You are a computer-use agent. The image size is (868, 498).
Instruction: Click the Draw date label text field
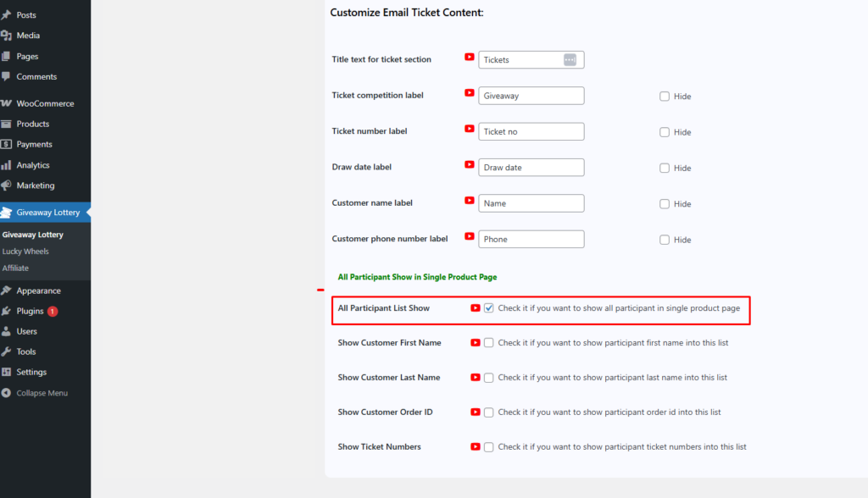point(531,168)
